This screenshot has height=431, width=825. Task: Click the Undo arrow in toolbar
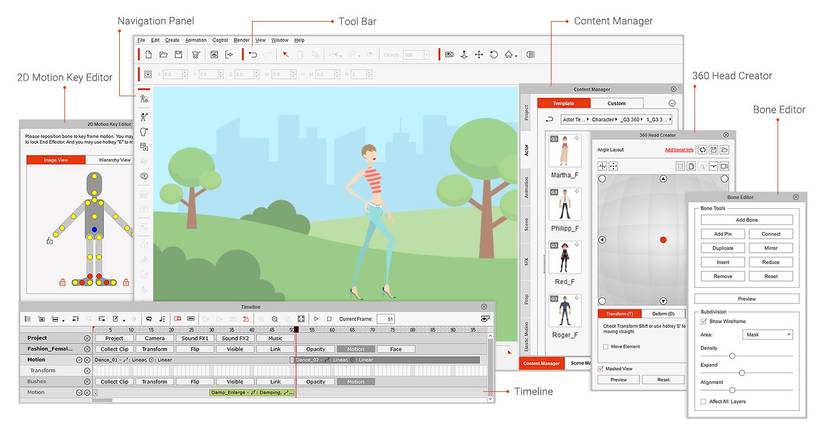(x=252, y=54)
